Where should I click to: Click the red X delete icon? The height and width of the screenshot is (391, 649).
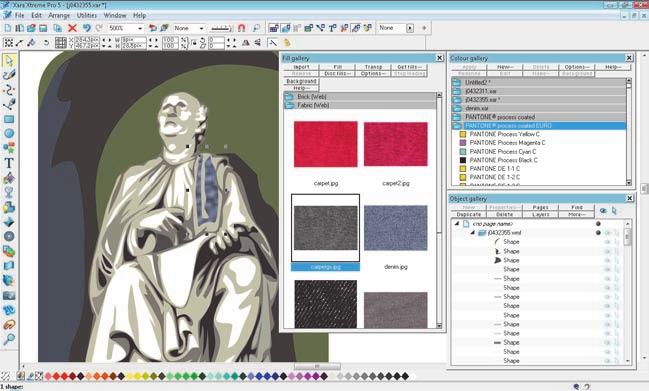[72, 28]
